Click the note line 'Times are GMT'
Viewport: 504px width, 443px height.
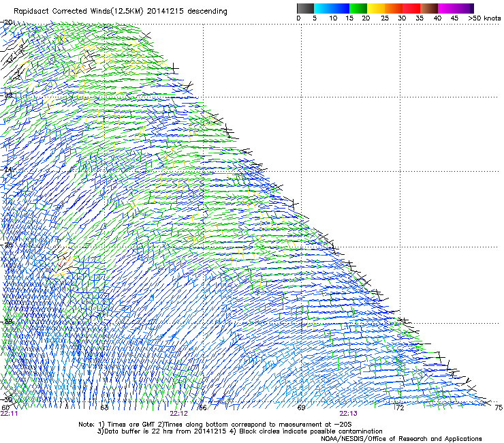pyautogui.click(x=131, y=425)
